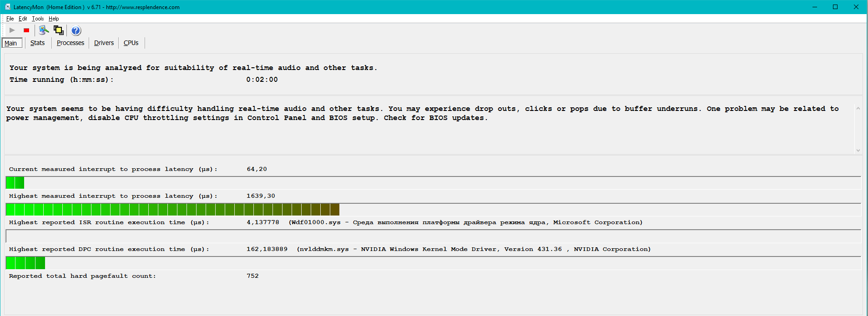Switch to the Drivers tab
The image size is (868, 316).
click(104, 43)
